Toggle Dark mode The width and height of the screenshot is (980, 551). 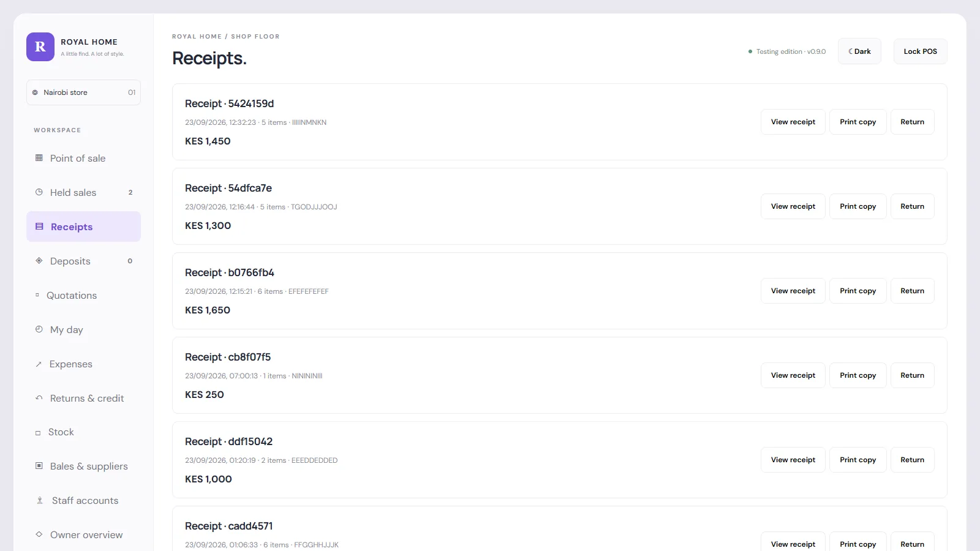coord(859,51)
